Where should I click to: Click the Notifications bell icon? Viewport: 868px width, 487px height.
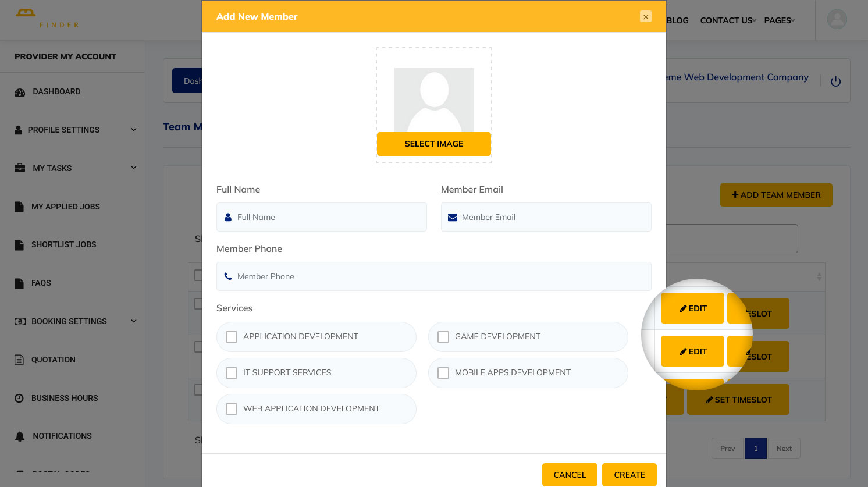coord(20,436)
